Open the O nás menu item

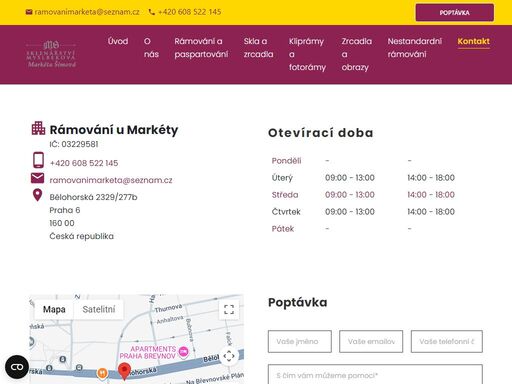coord(151,48)
